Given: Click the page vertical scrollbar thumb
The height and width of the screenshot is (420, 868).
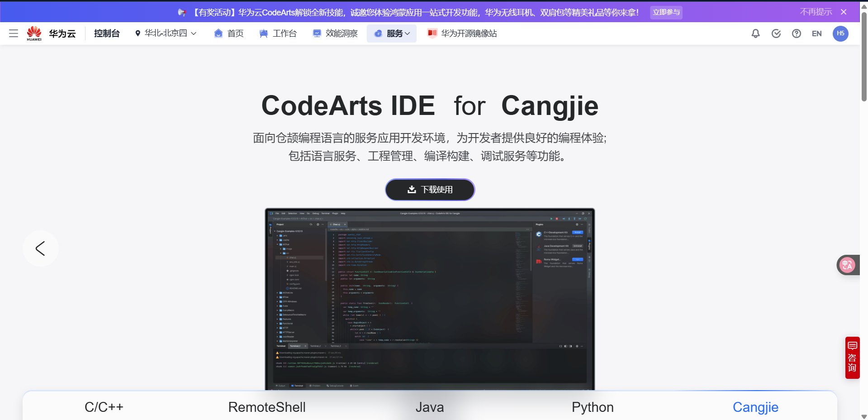Looking at the screenshot, I should pyautogui.click(x=864, y=57).
